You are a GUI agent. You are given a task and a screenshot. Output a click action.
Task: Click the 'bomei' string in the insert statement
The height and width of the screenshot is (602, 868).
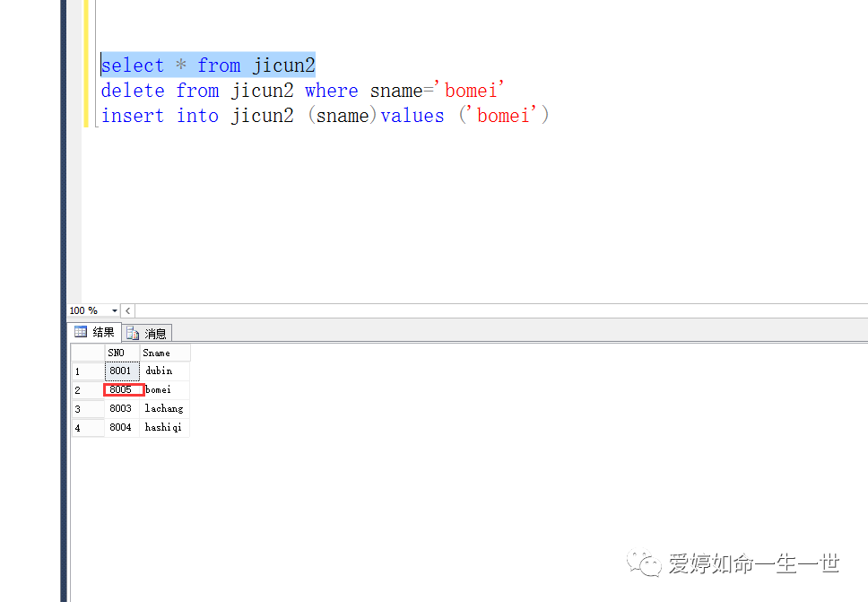pyautogui.click(x=502, y=116)
